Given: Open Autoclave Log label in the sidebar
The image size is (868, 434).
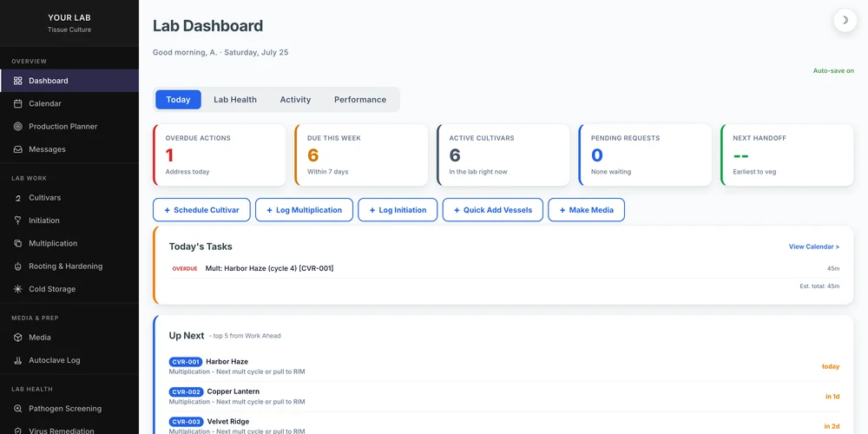Looking at the screenshot, I should pyautogui.click(x=54, y=360).
